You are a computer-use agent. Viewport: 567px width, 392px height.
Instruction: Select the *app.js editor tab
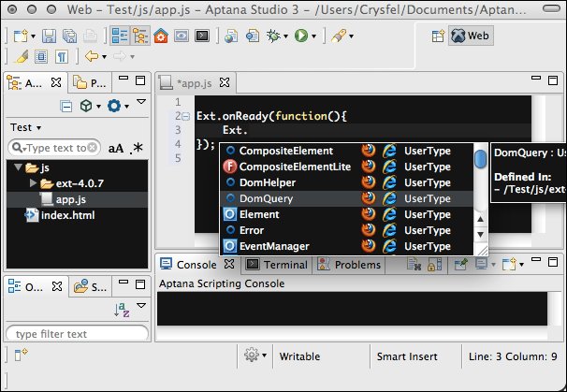click(196, 83)
